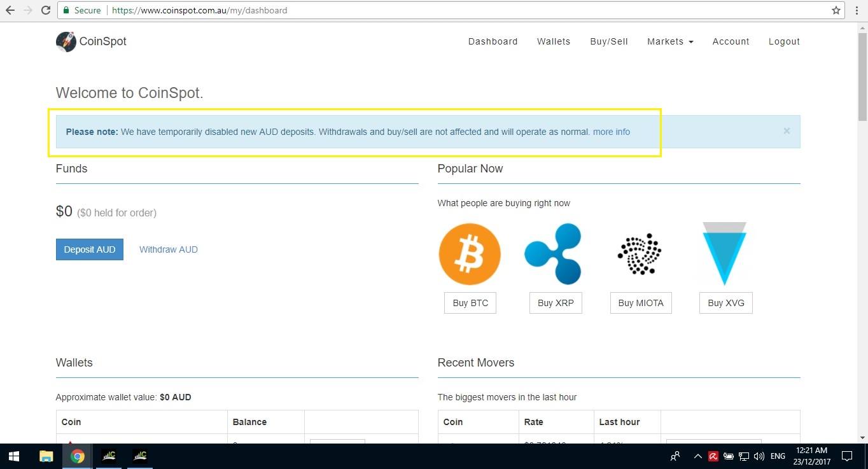Click the 'Welcome to CoinSpot.' heading
The image size is (868, 469).
130,93
